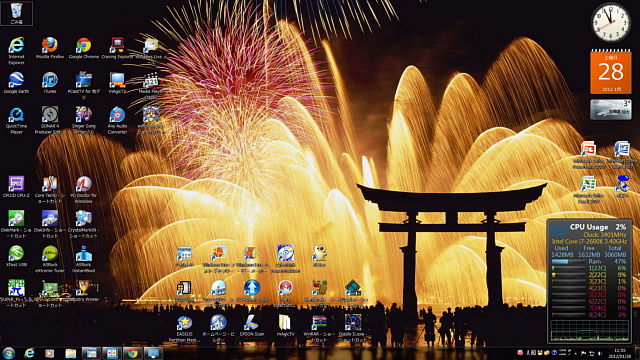640x360 pixels.
Task: Open the Singer Song Writer shortcut
Action: pos(84,120)
